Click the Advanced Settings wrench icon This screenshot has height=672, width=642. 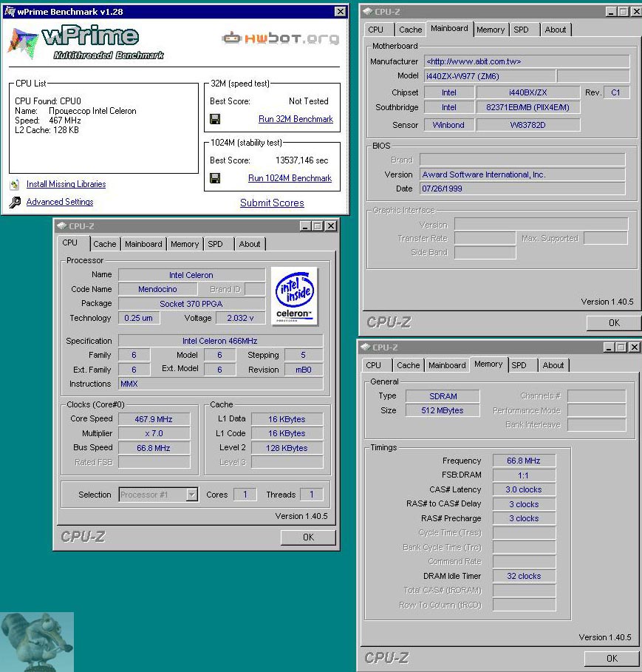(x=15, y=203)
